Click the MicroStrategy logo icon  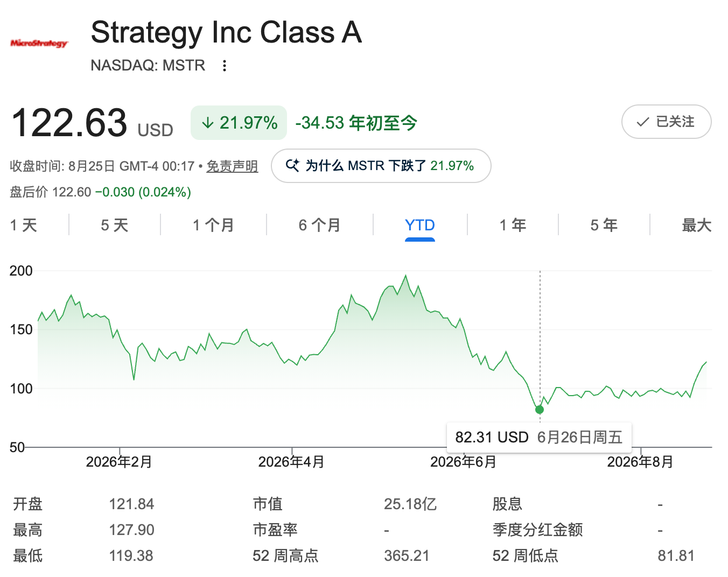click(39, 43)
